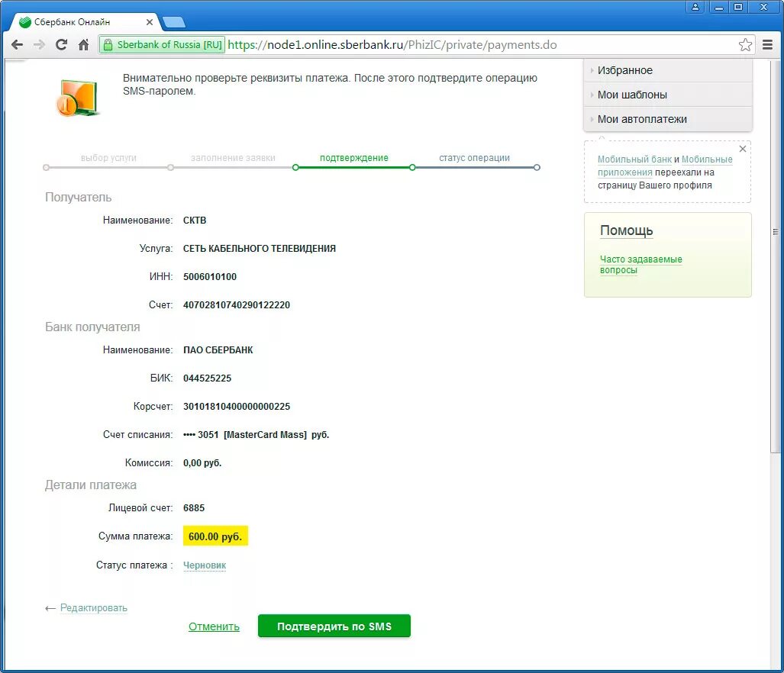Viewport: 784px width, 673px height.
Task: Click the статус операции step label
Action: pyautogui.click(x=475, y=158)
